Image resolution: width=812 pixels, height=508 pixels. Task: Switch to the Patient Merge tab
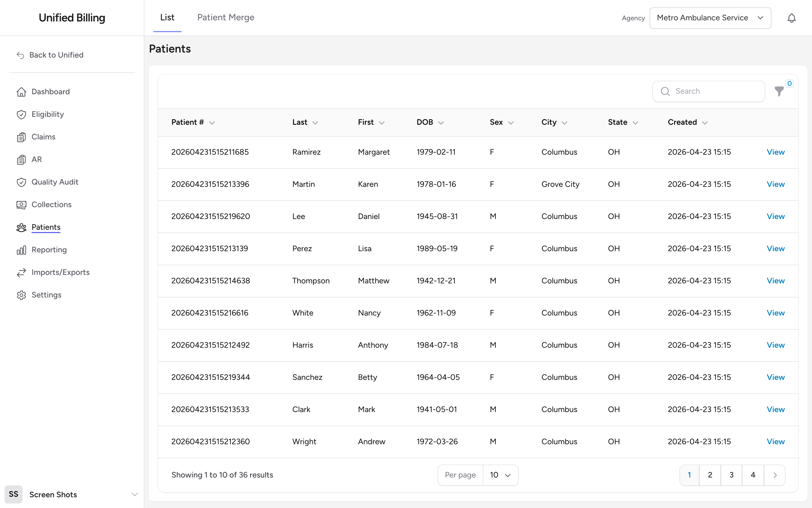pos(226,17)
